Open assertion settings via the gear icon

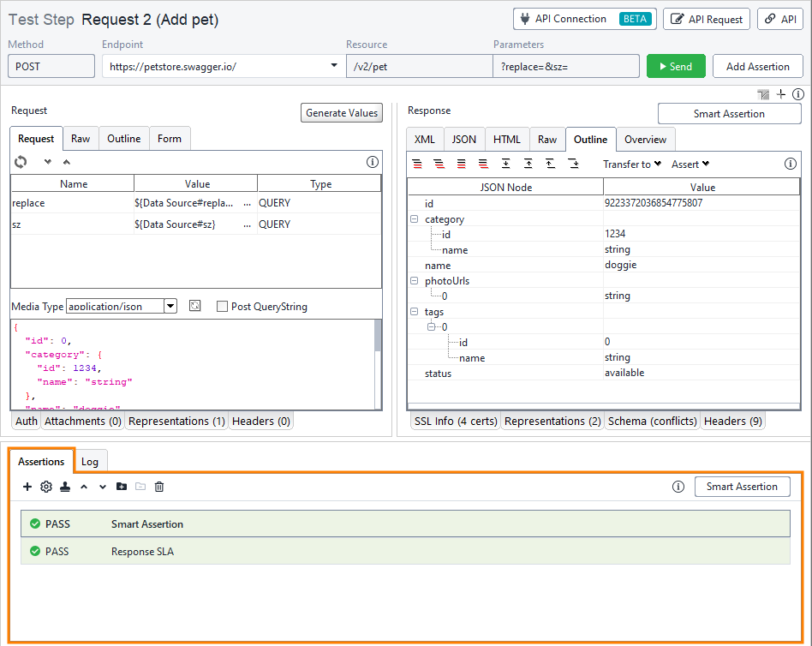pyautogui.click(x=46, y=487)
